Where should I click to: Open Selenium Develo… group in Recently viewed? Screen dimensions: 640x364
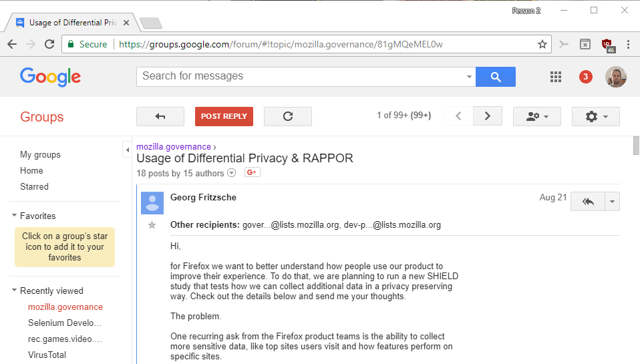click(x=65, y=323)
